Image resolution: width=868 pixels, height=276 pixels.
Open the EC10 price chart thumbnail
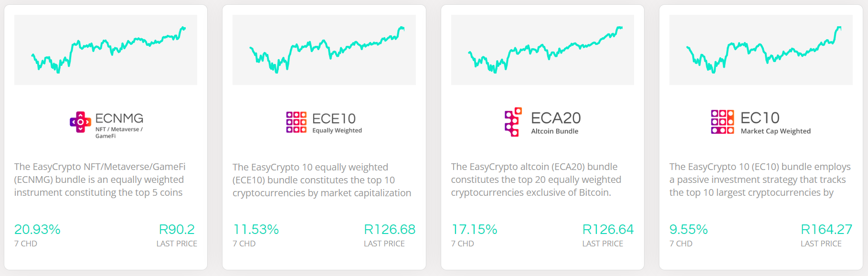(x=761, y=50)
